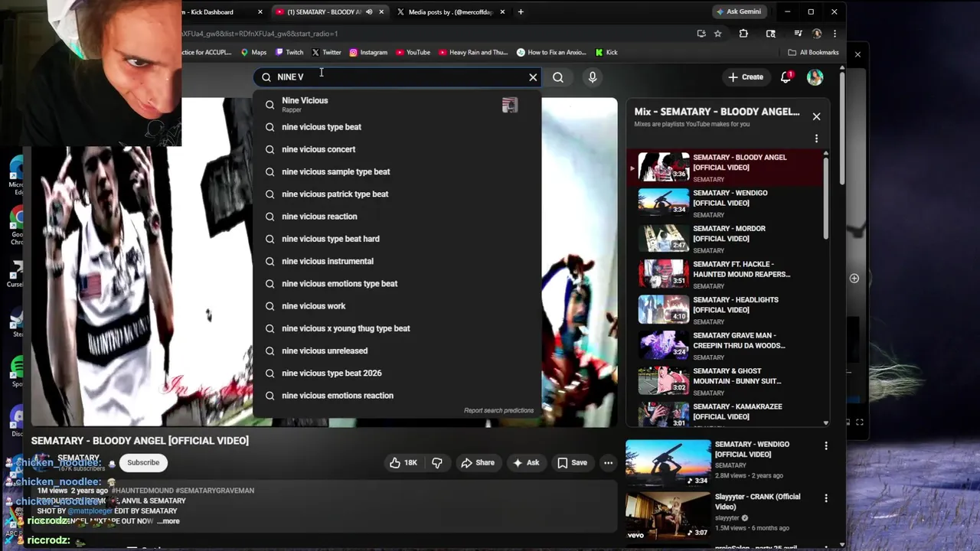
Task: Open the Heavy Rain and Thu... bookmark
Action: point(473,52)
